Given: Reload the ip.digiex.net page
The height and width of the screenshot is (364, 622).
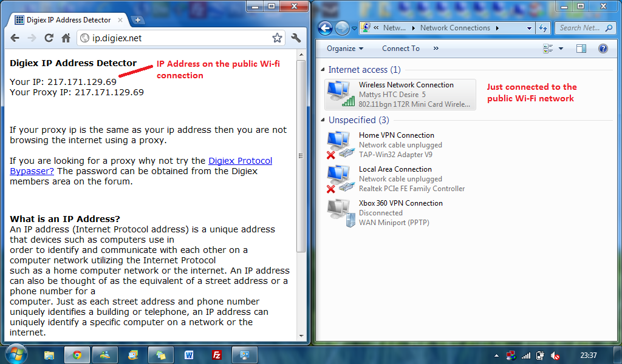Looking at the screenshot, I should coord(49,38).
